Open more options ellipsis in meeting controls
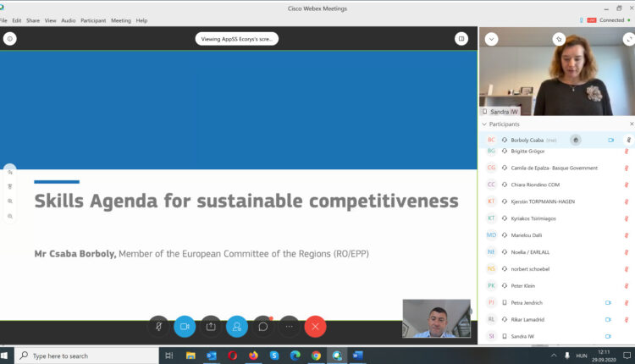The width and height of the screenshot is (635, 364). coord(289,326)
